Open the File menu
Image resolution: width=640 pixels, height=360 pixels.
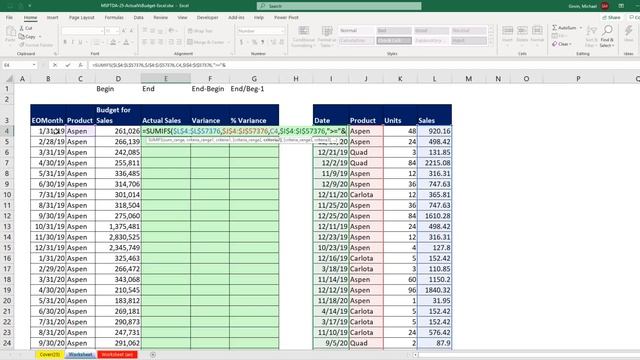[x=9, y=18]
